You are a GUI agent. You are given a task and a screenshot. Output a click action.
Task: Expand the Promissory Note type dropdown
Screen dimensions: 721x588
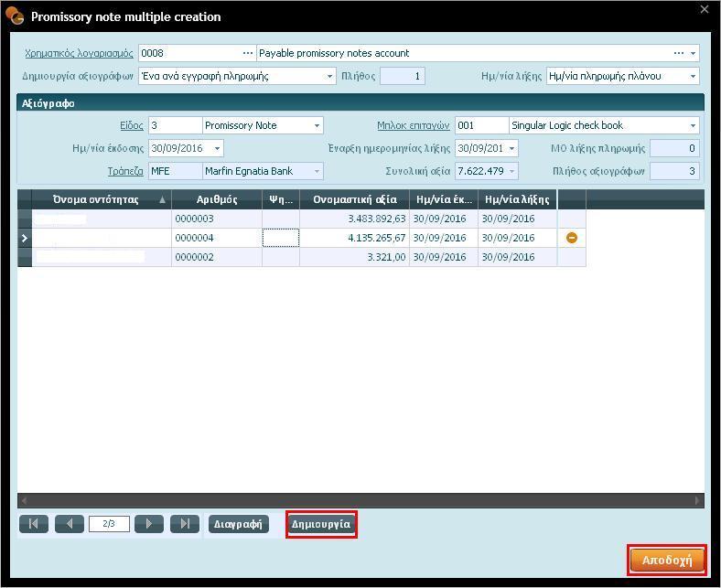317,125
